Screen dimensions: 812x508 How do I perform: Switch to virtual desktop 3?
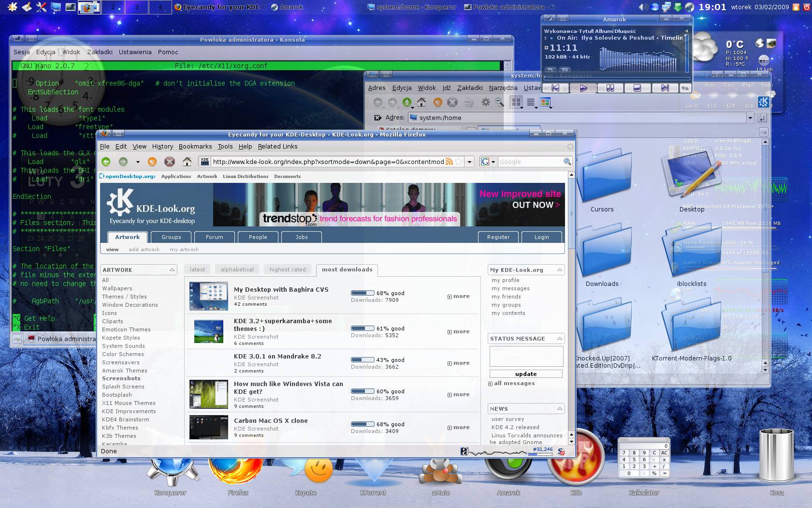coord(137,7)
